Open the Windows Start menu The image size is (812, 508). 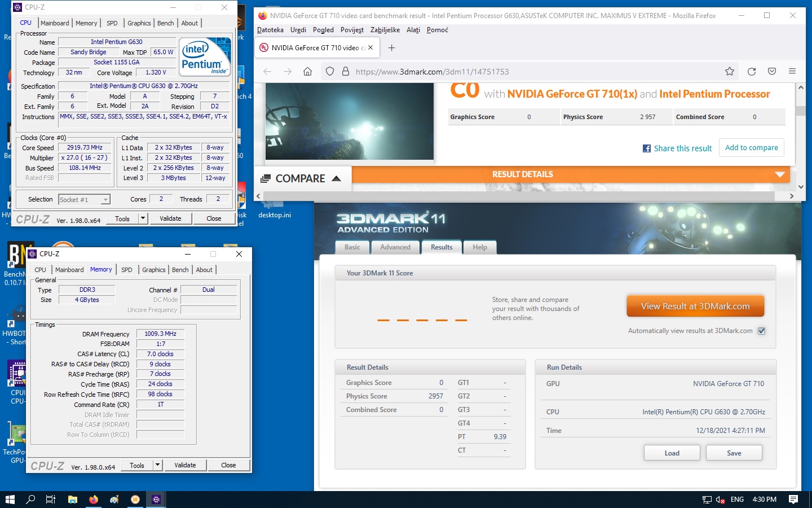coord(10,500)
